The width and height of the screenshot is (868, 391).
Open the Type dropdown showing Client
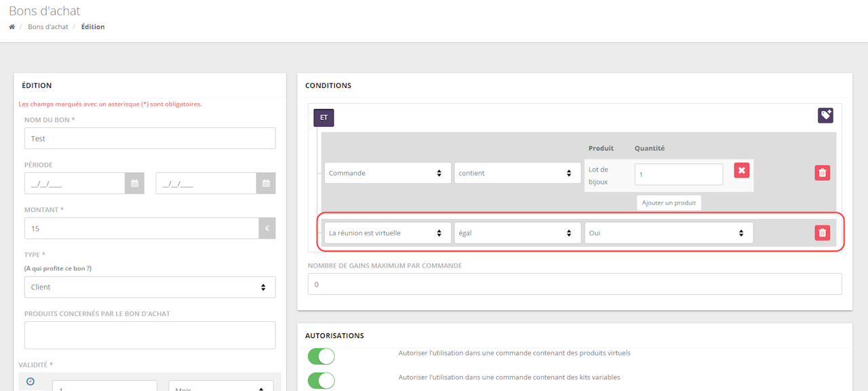point(150,287)
